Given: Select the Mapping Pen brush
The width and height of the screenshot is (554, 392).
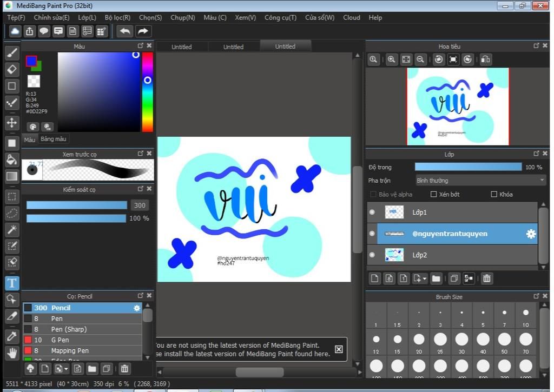Looking at the screenshot, I should pos(83,351).
